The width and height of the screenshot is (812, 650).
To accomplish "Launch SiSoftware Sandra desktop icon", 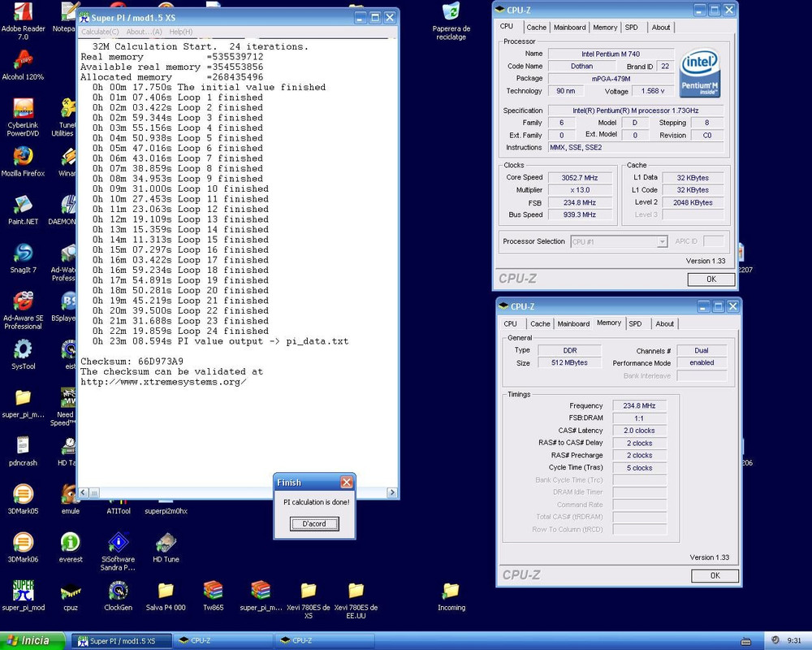I will 118,552.
